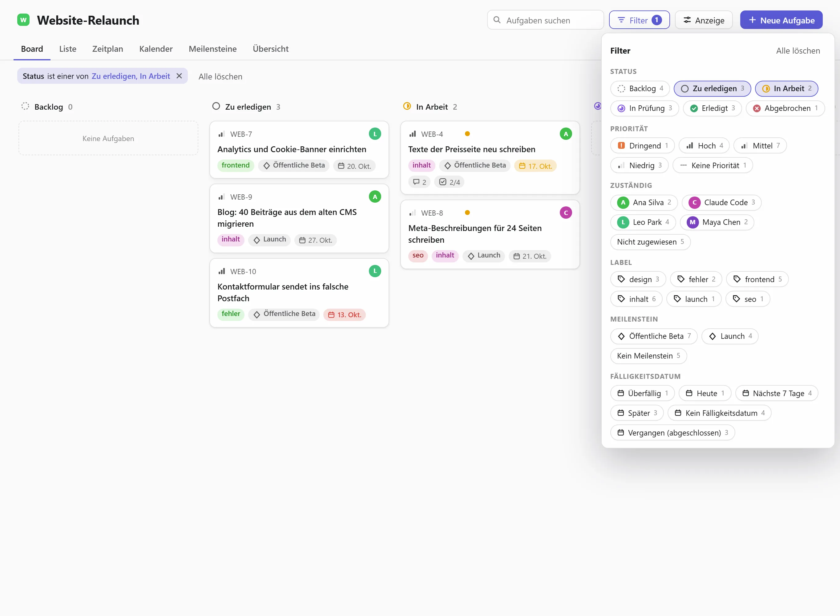
Task: Deselect Zu erledigen status filter
Action: 712,89
